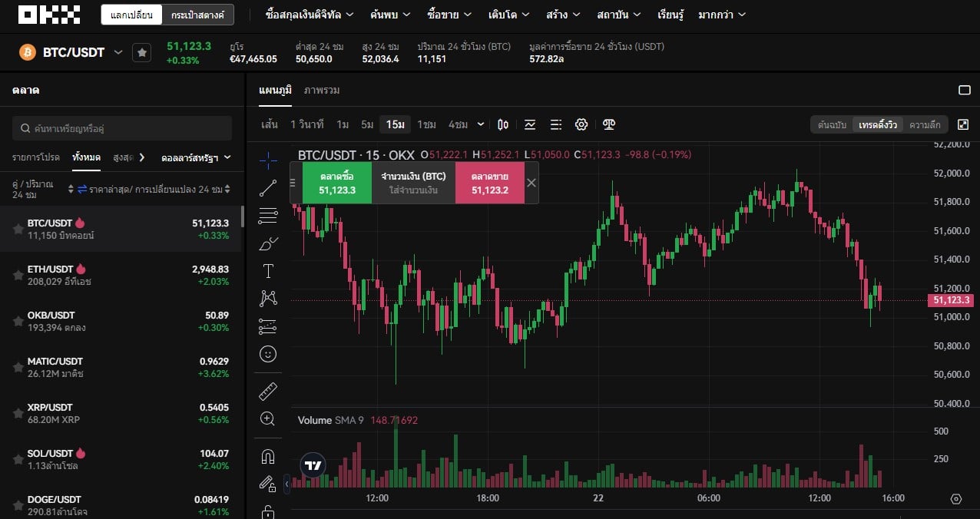Viewport: 980px width, 519px height.
Task: Click the zoom in tool
Action: pos(268,418)
